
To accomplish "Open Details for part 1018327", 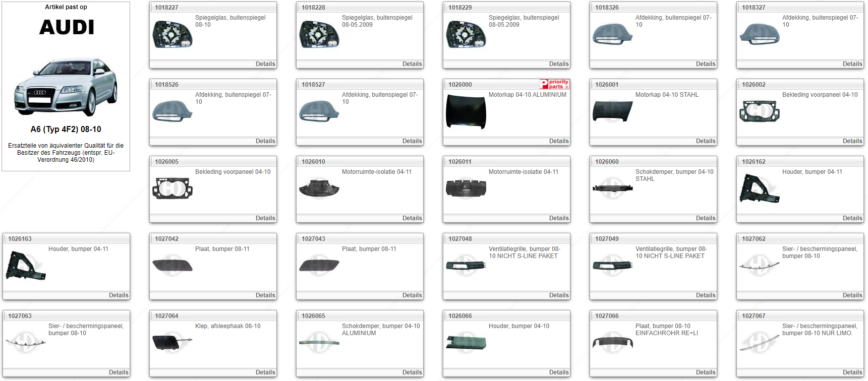I will [852, 64].
